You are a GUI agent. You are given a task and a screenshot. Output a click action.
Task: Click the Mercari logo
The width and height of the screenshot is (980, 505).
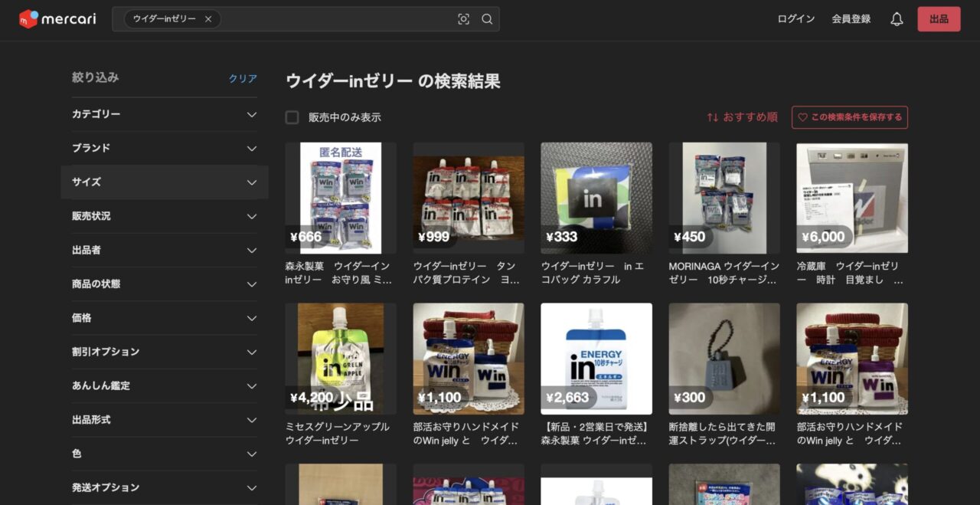57,19
